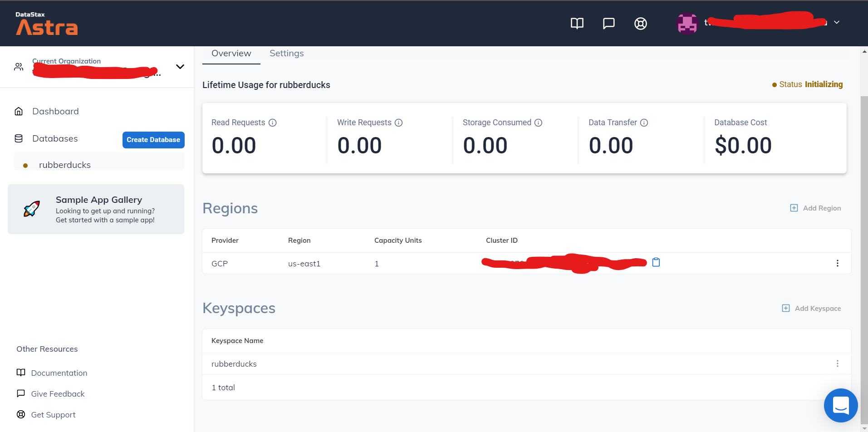868x432 pixels.
Task: Click the Add Keyspace button
Action: 811,309
